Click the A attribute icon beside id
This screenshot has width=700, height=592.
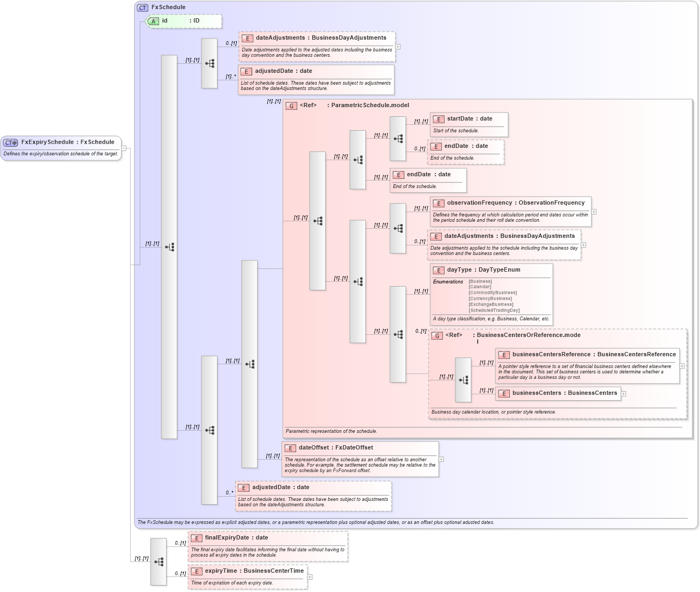coord(153,21)
